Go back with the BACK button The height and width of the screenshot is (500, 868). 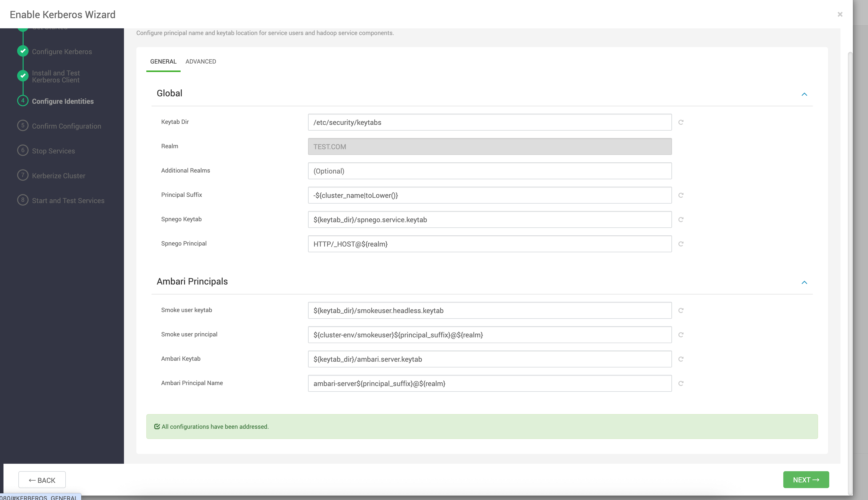click(x=42, y=480)
